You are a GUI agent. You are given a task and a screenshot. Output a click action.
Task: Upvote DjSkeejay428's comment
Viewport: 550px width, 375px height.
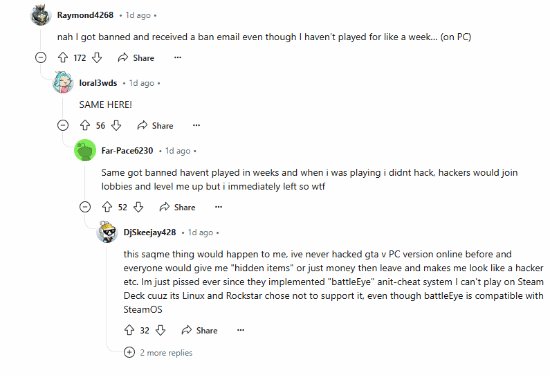tap(129, 330)
